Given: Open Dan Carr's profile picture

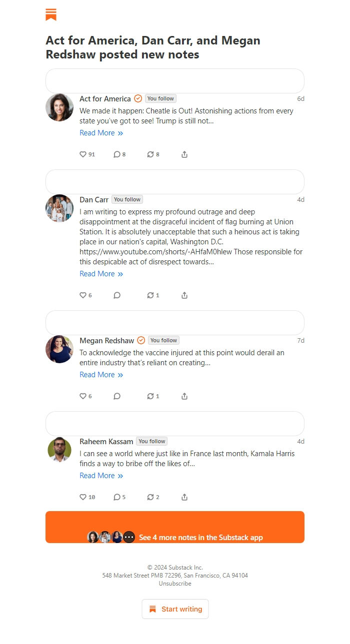Looking at the screenshot, I should click(x=59, y=208).
